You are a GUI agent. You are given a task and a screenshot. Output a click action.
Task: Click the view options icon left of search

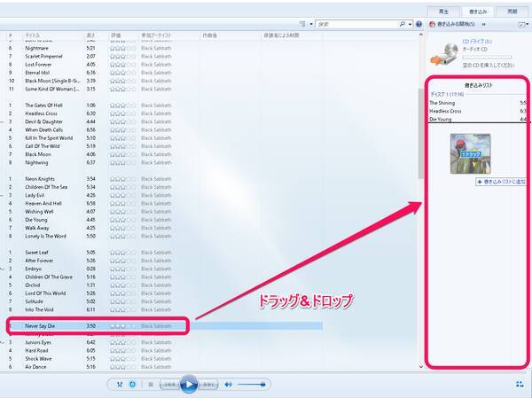pos(302,24)
